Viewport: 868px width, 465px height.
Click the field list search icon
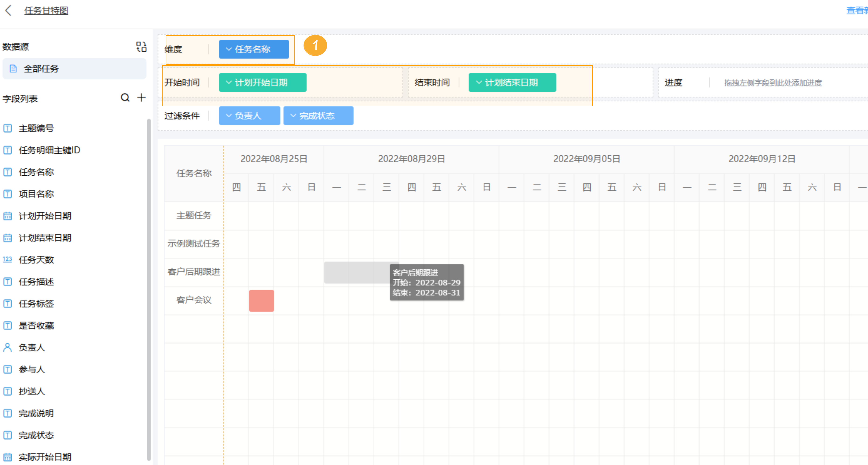point(125,98)
